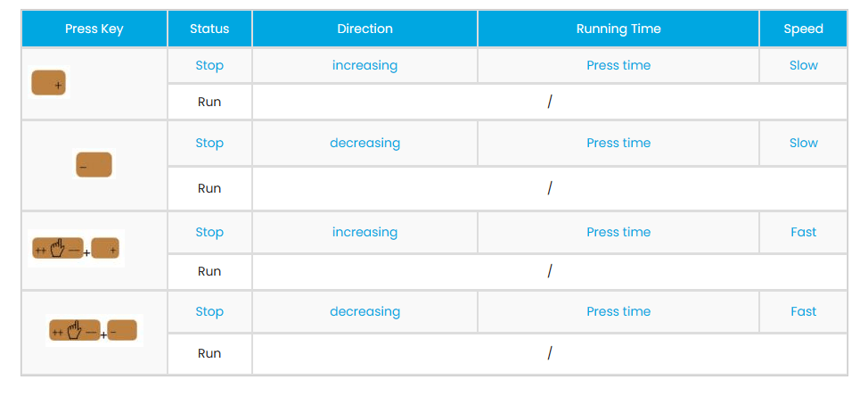Click the first Fast speed link
868x396 pixels.
click(803, 232)
